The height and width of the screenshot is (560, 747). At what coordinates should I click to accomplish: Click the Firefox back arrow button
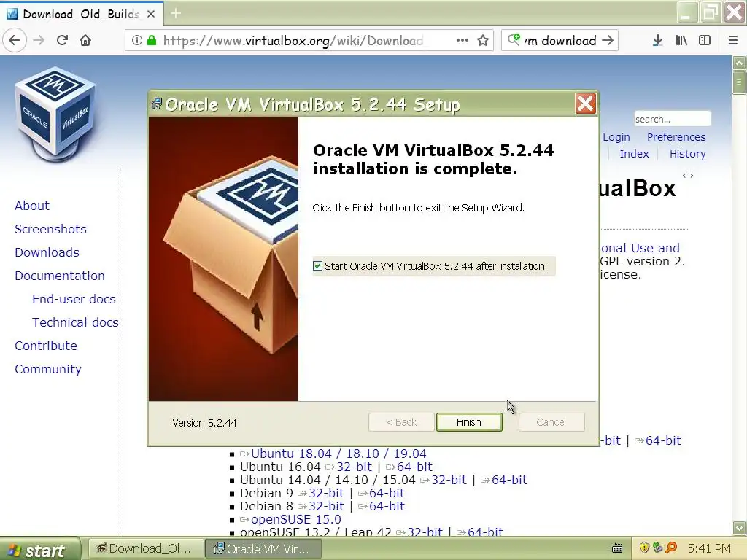[15, 41]
